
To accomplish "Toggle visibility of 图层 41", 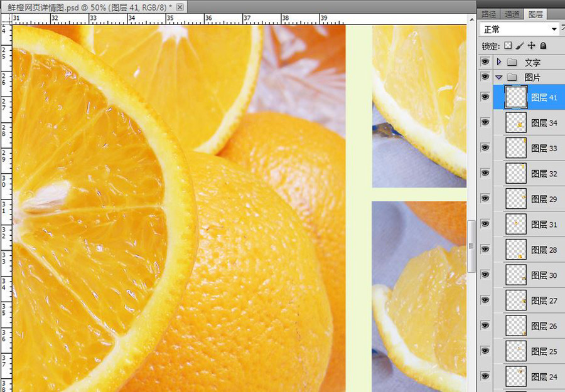I will 485,97.
